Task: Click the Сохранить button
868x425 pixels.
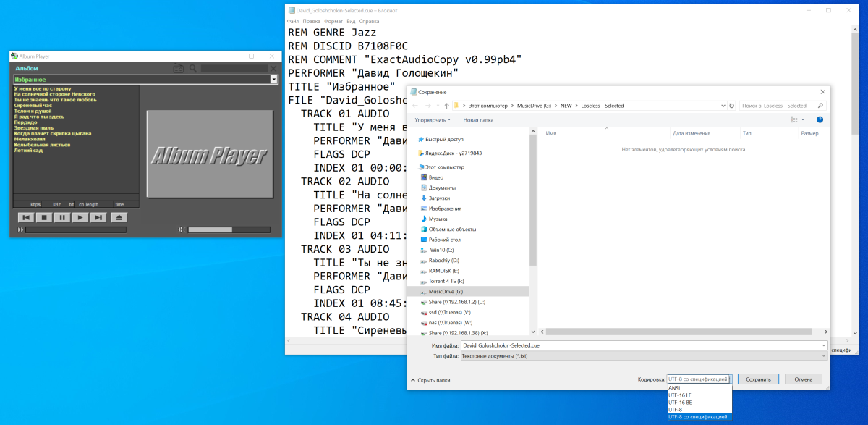Action: click(758, 379)
